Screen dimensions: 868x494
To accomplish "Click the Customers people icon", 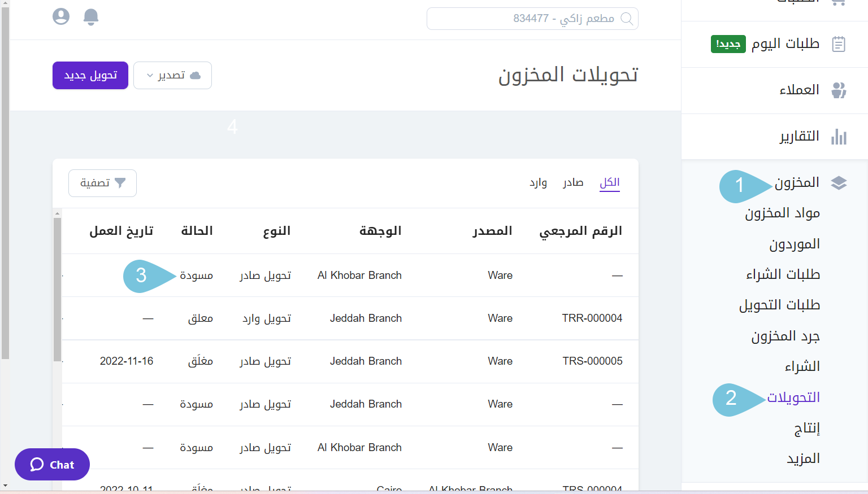I will click(x=839, y=90).
